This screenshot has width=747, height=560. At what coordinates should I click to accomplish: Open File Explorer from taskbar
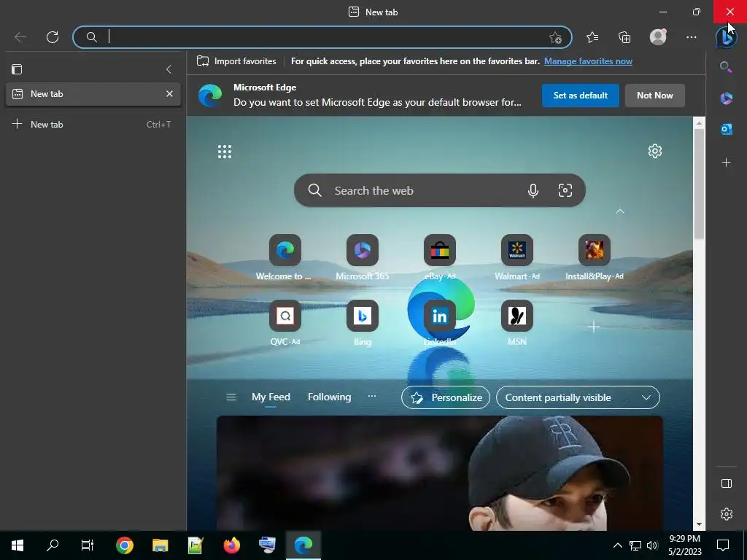[x=160, y=545]
